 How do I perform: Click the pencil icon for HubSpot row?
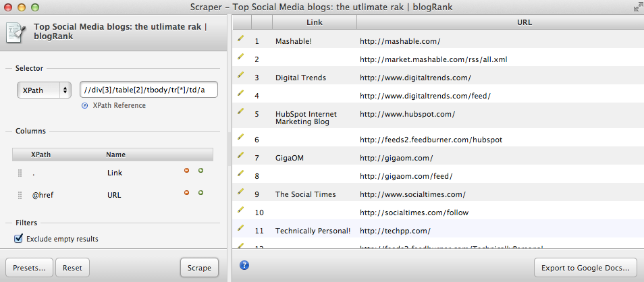click(x=241, y=111)
